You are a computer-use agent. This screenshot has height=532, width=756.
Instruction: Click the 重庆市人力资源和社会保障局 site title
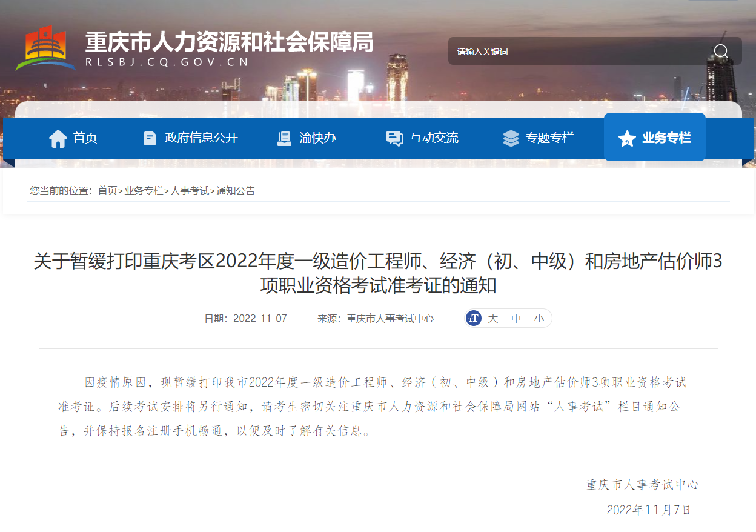point(228,42)
